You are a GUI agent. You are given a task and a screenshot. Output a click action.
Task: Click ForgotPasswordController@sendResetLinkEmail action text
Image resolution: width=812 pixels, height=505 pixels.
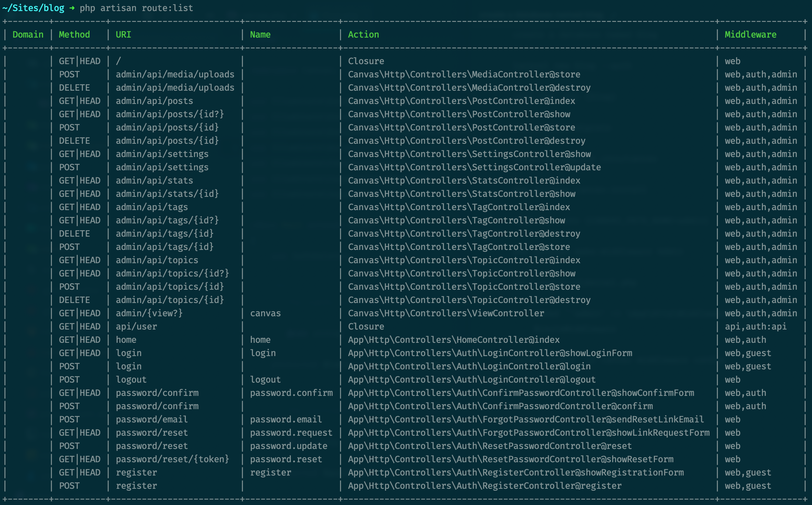[x=526, y=419]
